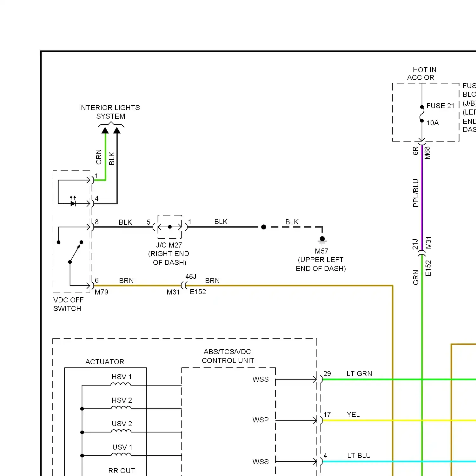The width and height of the screenshot is (476, 476).
Task: Select the horizontal M31 label below 46J
Action: (x=173, y=292)
